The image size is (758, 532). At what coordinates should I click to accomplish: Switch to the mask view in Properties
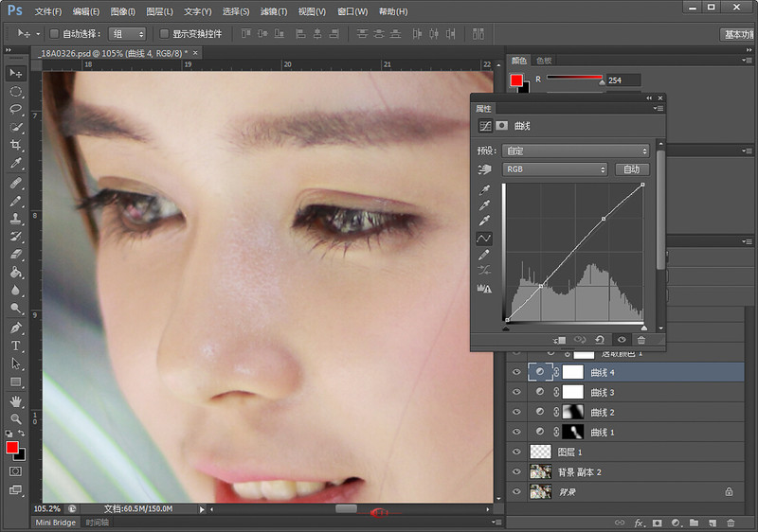coord(502,126)
